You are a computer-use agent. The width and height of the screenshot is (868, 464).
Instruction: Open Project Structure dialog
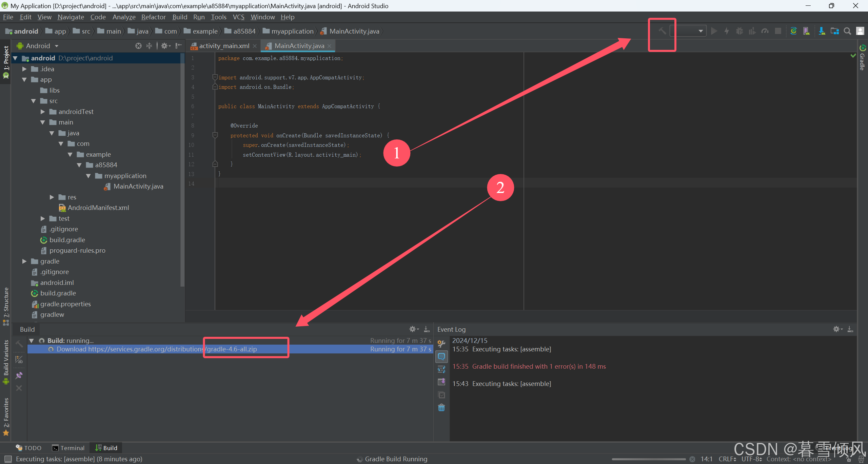834,31
